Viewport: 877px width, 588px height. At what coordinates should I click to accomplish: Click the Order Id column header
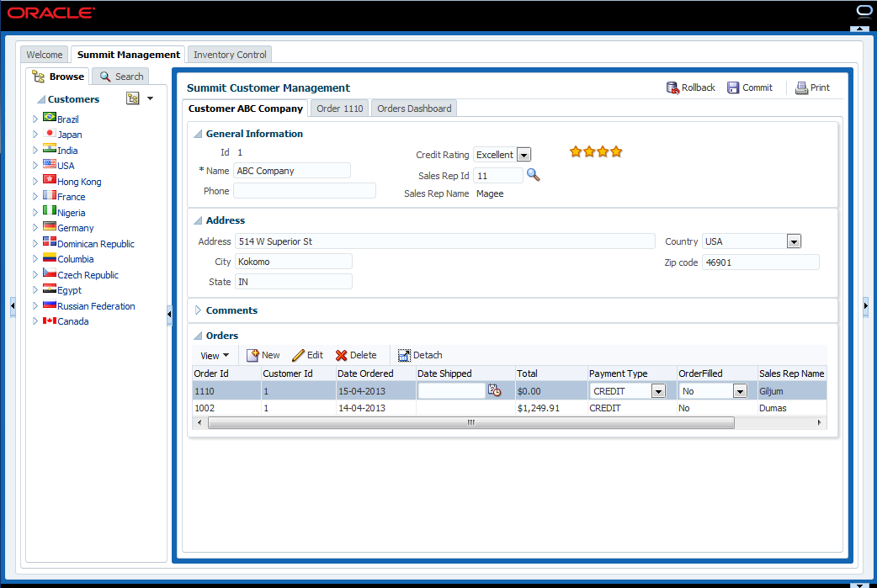point(226,373)
